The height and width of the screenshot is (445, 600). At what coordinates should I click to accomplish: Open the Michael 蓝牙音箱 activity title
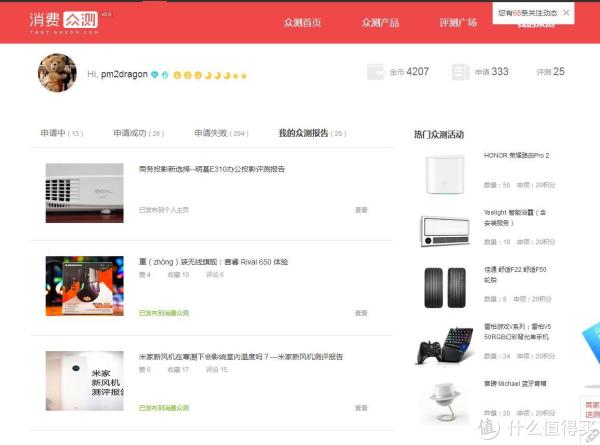tap(515, 383)
